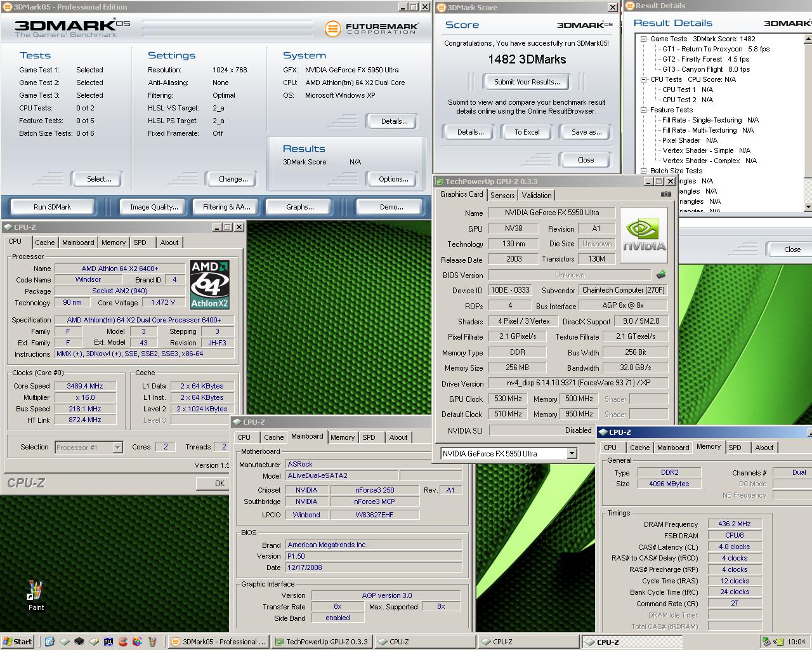Screen dimensions: 812x650
Task: Click the 3DMark Score window title icon
Action: click(442, 8)
